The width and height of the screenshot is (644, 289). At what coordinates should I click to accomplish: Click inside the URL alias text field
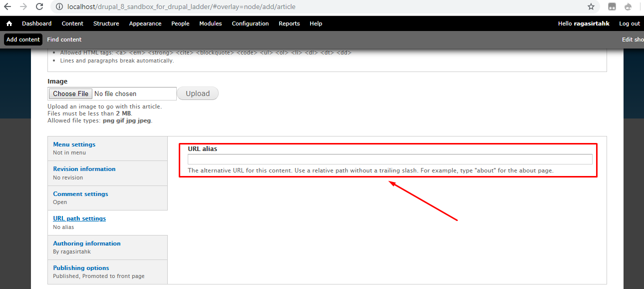[x=389, y=159]
